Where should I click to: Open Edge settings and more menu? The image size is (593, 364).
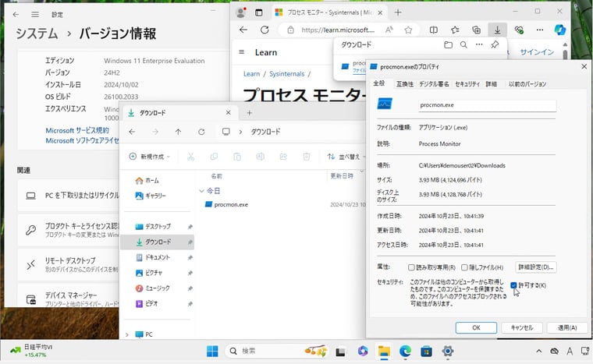coord(540,30)
